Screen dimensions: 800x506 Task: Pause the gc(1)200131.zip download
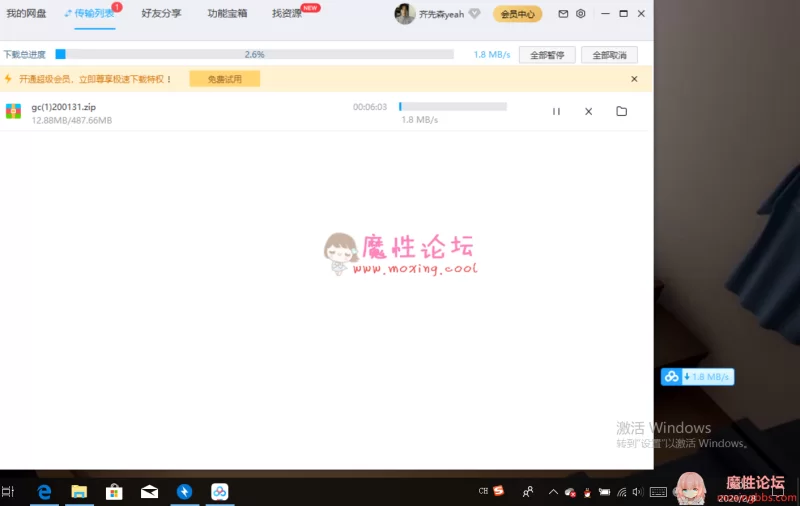(x=556, y=111)
